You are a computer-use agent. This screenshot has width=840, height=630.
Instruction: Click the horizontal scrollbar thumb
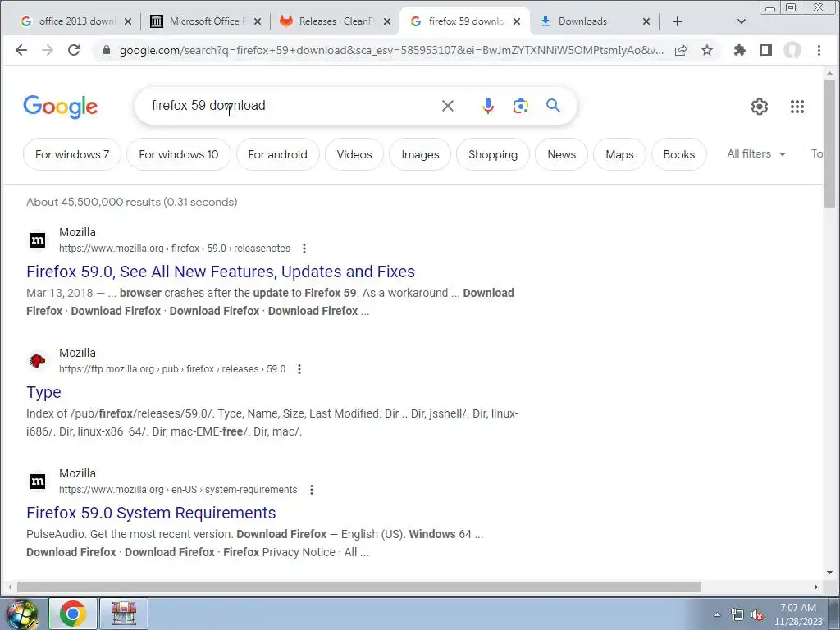point(359,587)
